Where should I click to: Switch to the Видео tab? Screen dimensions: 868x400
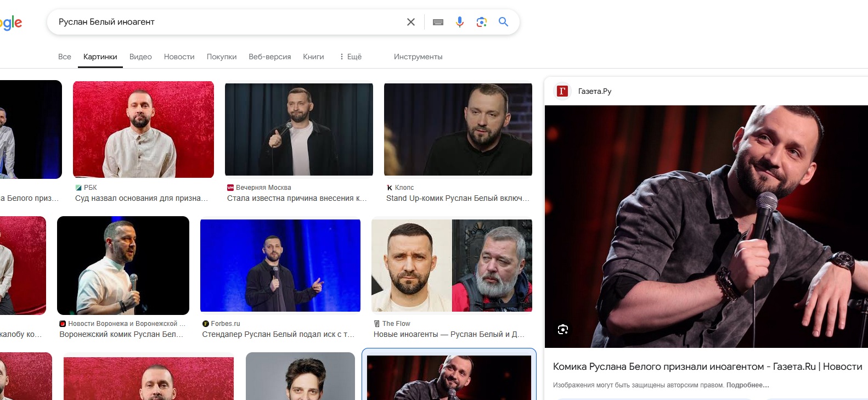140,57
